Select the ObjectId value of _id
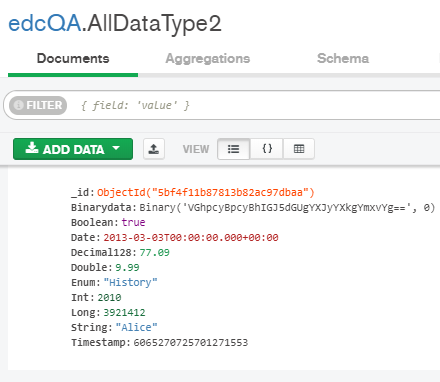This screenshot has width=440, height=382. (x=206, y=193)
